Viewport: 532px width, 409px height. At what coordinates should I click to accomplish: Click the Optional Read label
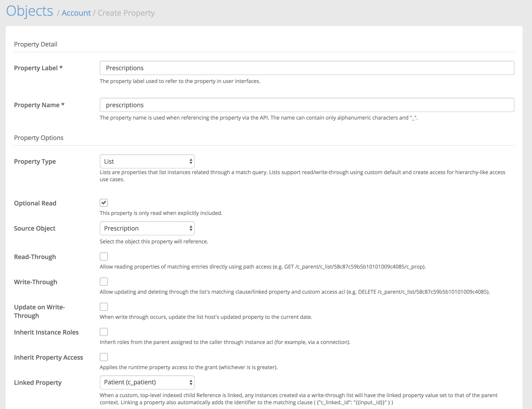pos(35,203)
